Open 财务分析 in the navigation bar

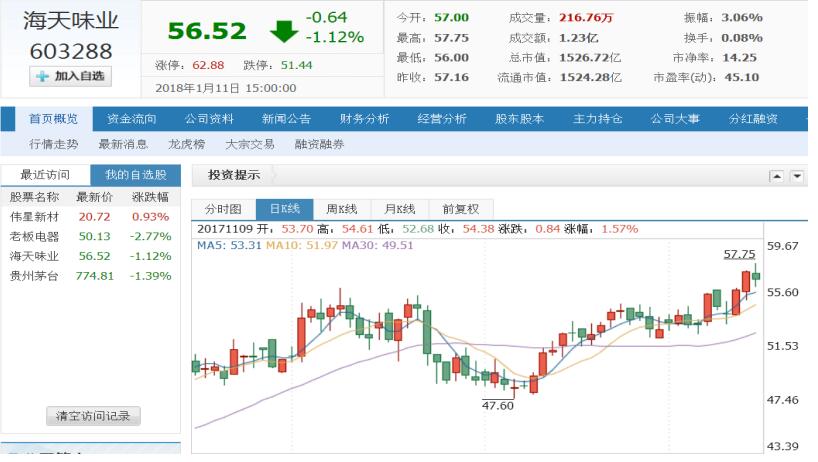(364, 119)
